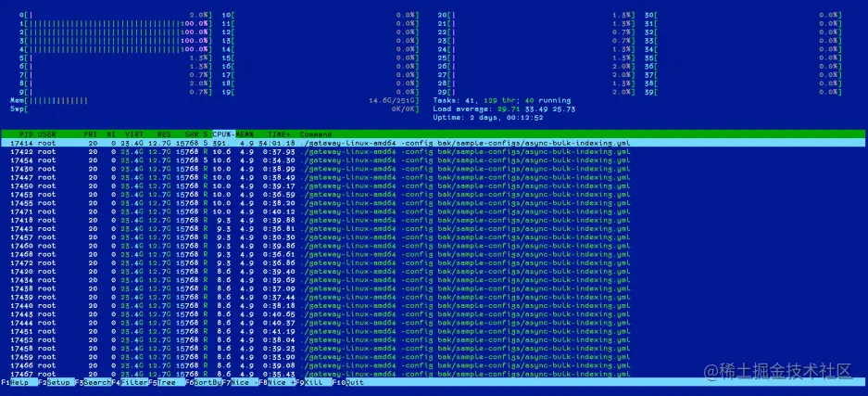Select process row with PID 17460
868x396 pixels.
tap(434, 246)
